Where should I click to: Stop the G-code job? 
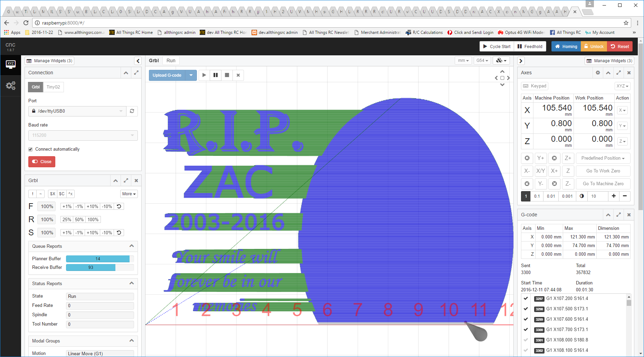pyautogui.click(x=227, y=75)
